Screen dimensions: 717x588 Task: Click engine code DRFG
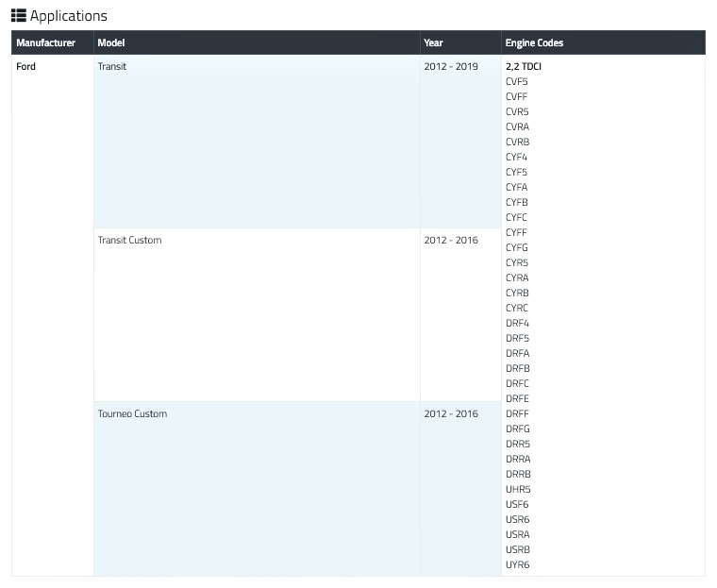[518, 428]
